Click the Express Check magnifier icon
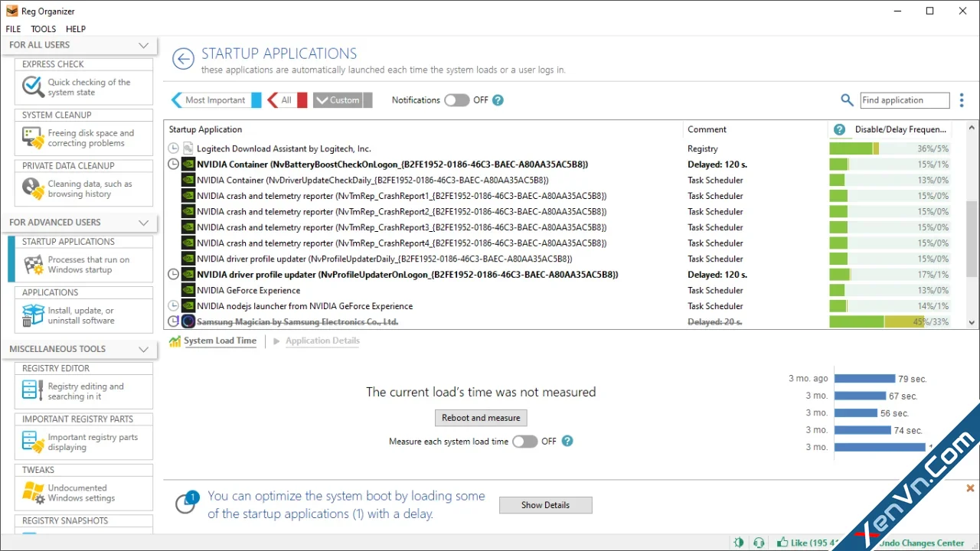This screenshot has width=980, height=551. (x=33, y=86)
